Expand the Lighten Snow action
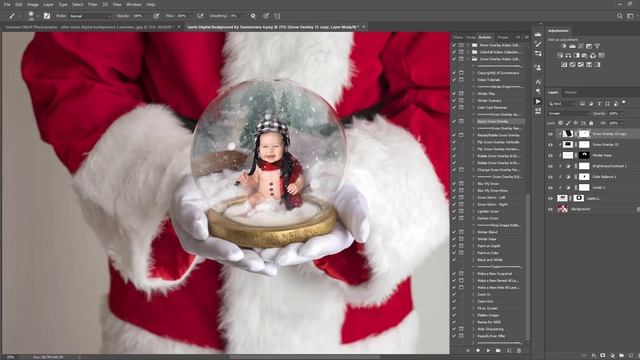Viewport: 640px width, 360px height. click(x=473, y=211)
